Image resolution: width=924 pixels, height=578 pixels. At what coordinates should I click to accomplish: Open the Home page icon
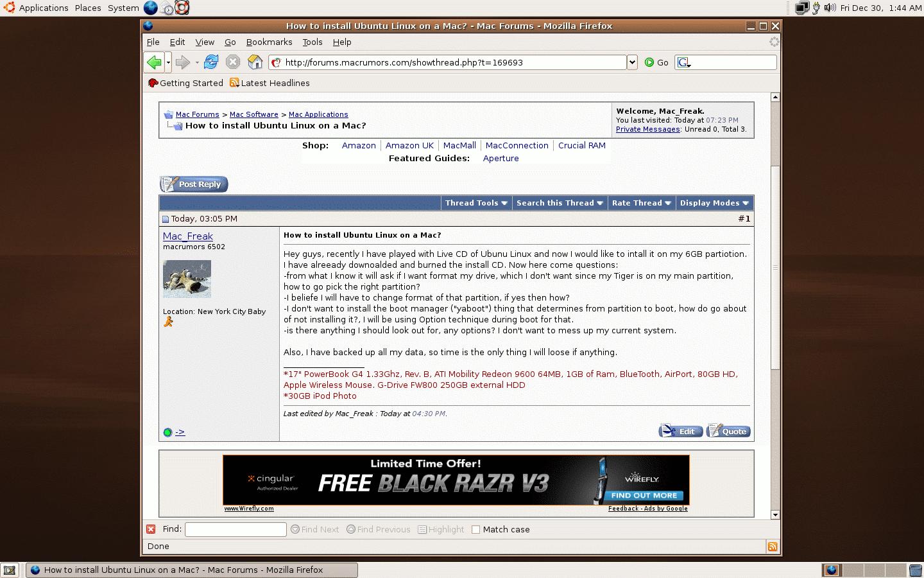pyautogui.click(x=255, y=62)
